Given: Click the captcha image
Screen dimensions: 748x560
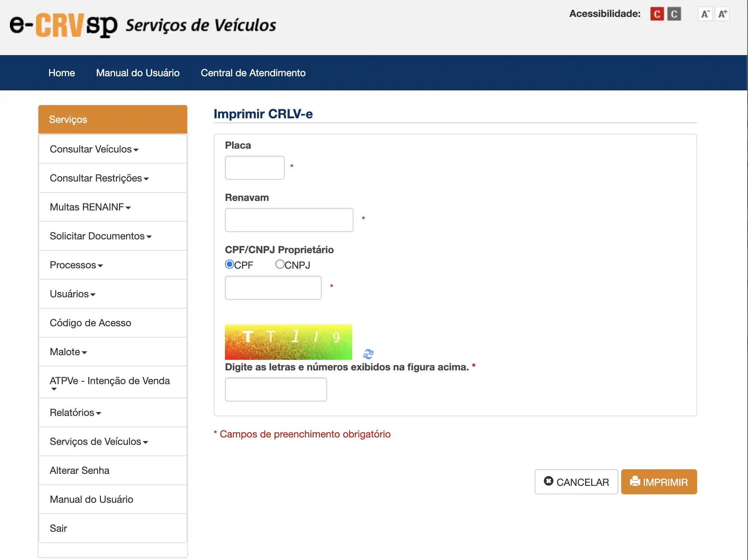Looking at the screenshot, I should (288, 342).
